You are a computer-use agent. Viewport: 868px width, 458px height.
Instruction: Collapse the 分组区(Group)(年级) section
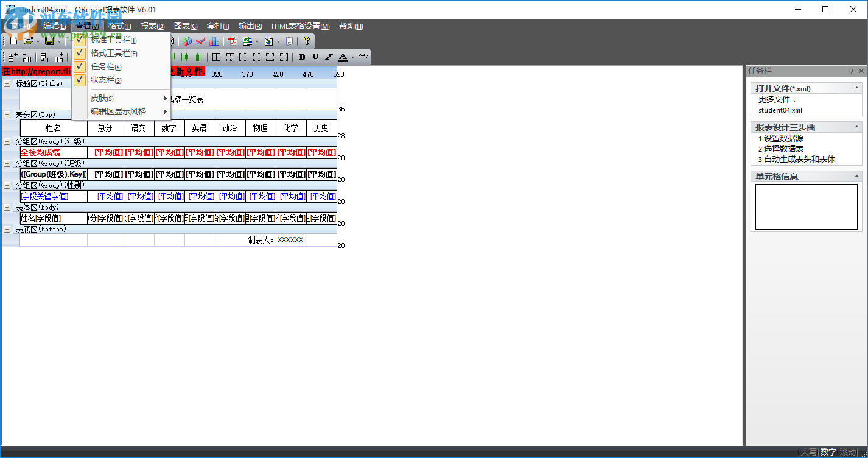(7, 141)
